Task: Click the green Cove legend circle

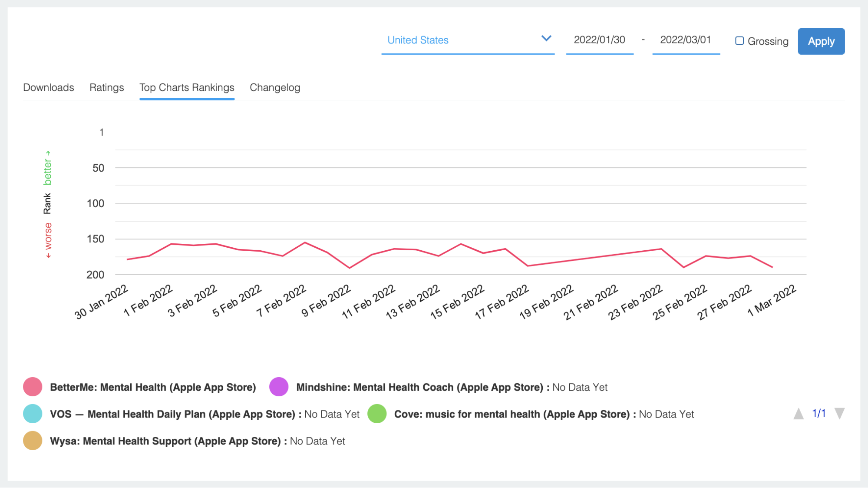Action: [377, 414]
